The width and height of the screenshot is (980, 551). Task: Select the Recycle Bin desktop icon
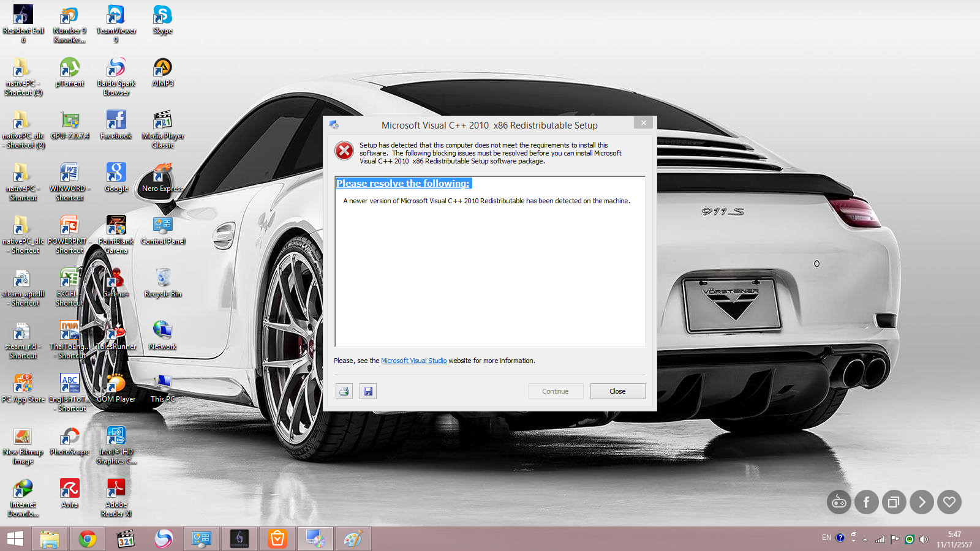point(163,283)
